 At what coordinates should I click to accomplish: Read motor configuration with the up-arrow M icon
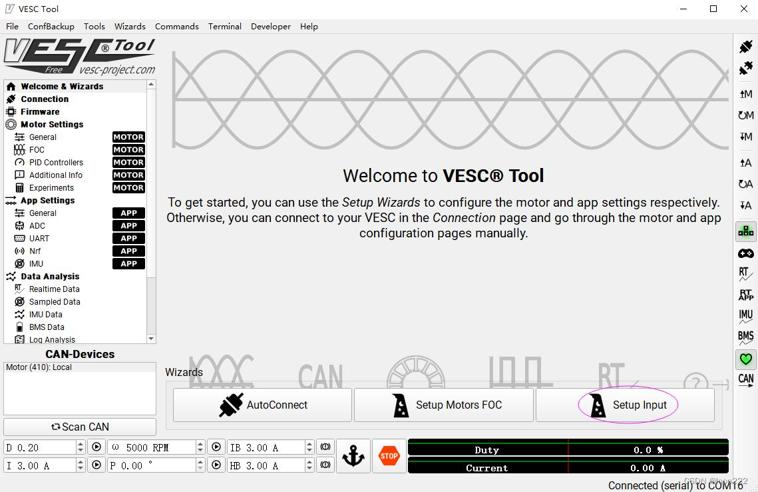coord(745,94)
